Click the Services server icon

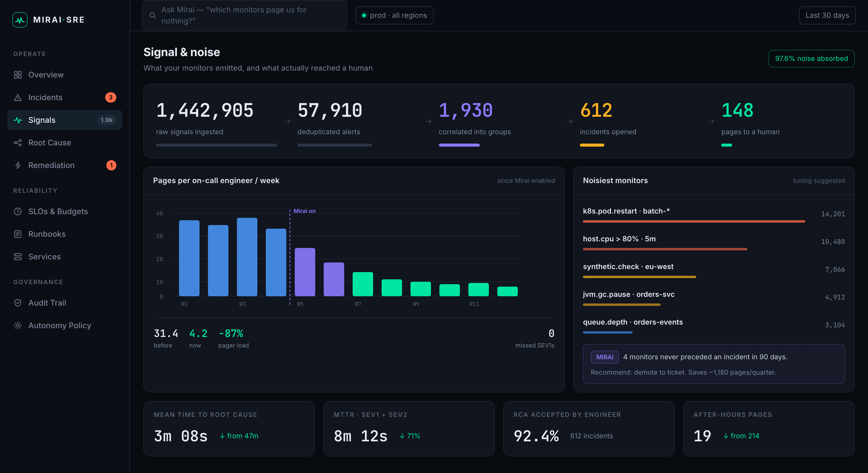(18, 257)
